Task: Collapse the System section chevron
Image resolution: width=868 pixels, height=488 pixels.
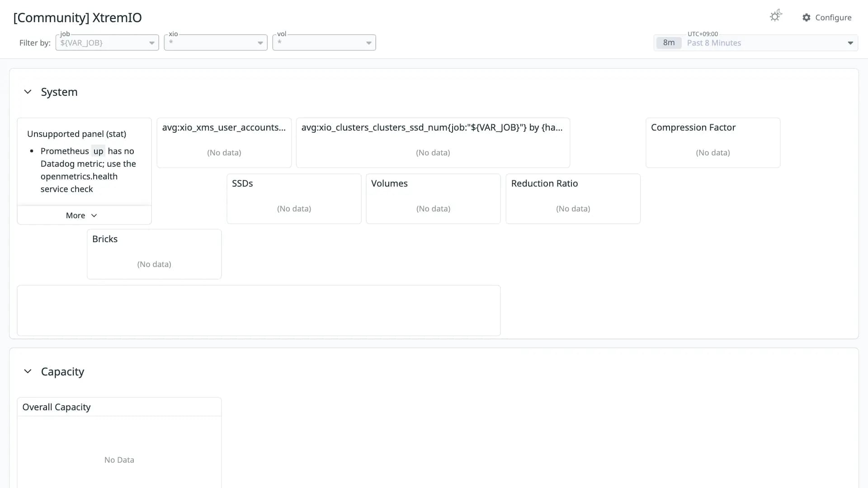Action: coord(28,92)
